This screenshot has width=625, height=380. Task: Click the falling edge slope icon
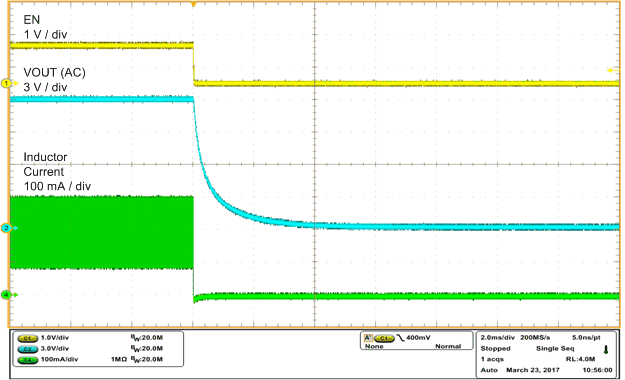pos(400,338)
